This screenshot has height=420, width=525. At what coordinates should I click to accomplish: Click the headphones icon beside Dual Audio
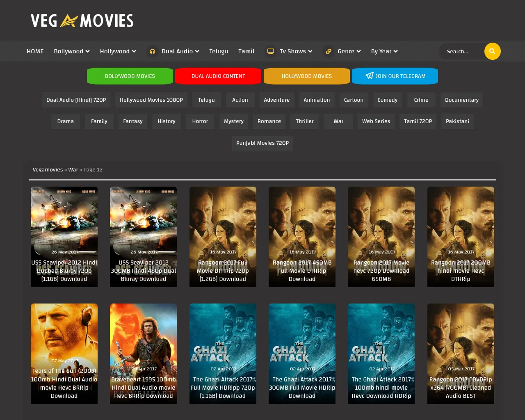tap(153, 51)
